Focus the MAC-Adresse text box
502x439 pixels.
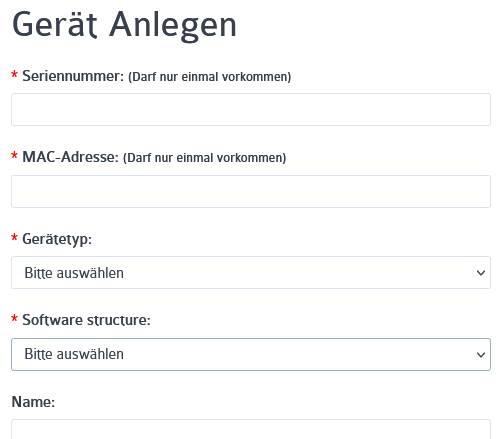(x=251, y=192)
